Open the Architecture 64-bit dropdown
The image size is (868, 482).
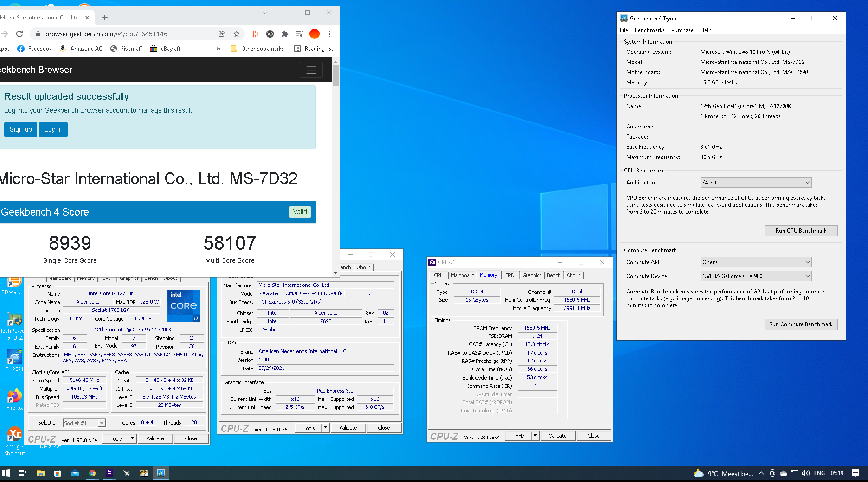pos(756,183)
